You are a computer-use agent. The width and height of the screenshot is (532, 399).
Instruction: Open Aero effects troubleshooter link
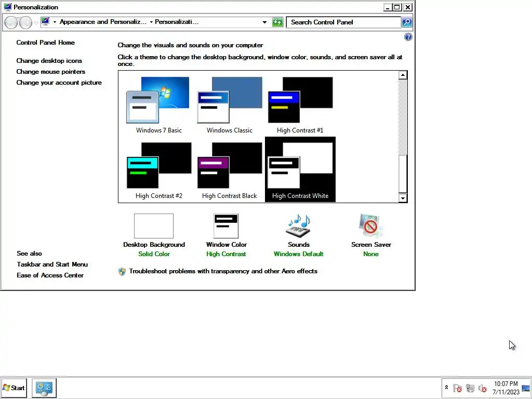pyautogui.click(x=223, y=271)
